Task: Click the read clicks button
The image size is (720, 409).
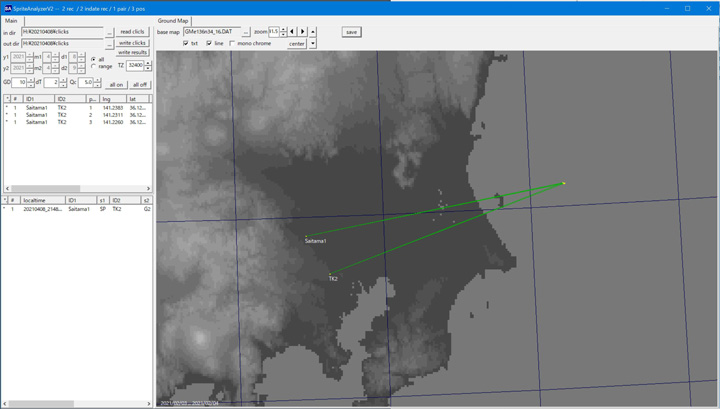Action: (133, 32)
